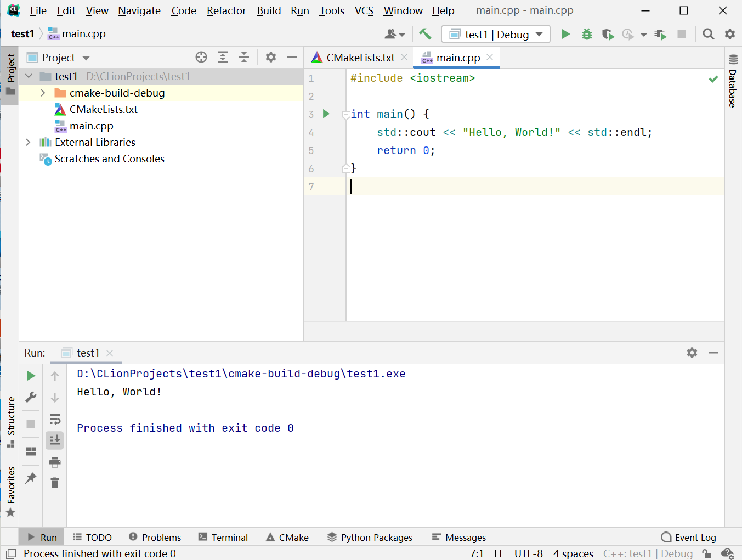Click 4 spaces indent setting
742x560 pixels.
point(573,553)
